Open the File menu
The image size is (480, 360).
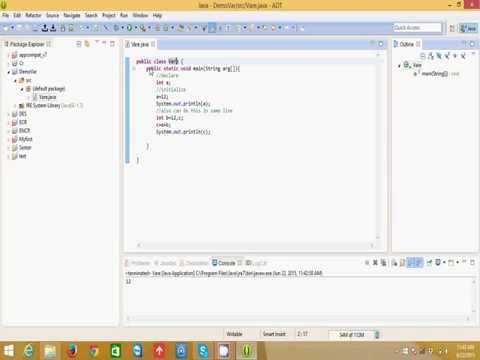[x=5, y=15]
